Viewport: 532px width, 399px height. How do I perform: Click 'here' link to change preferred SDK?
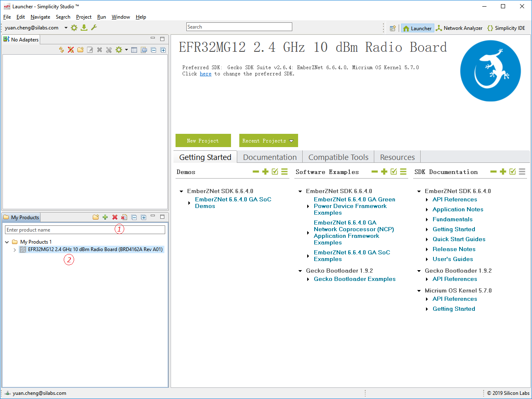(x=205, y=74)
